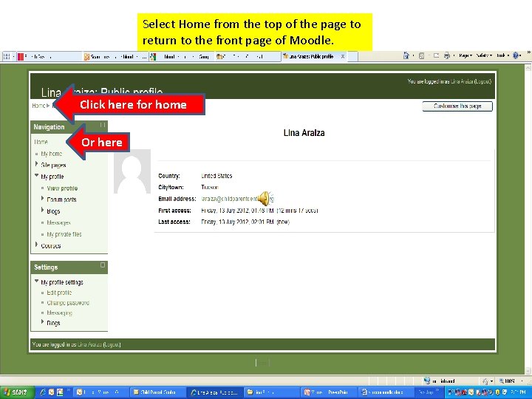Click the page scrollbar up arrow
This screenshot has width=532, height=399.
coord(528,68)
